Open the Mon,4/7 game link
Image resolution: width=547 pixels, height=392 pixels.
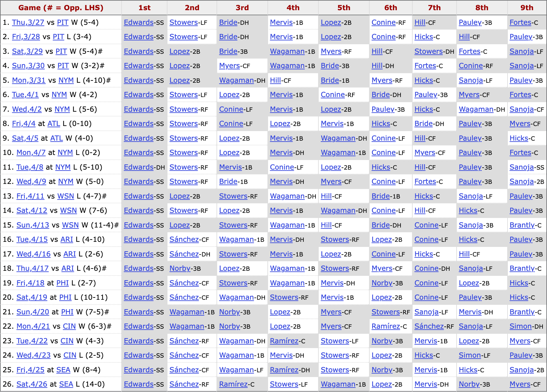point(31,153)
